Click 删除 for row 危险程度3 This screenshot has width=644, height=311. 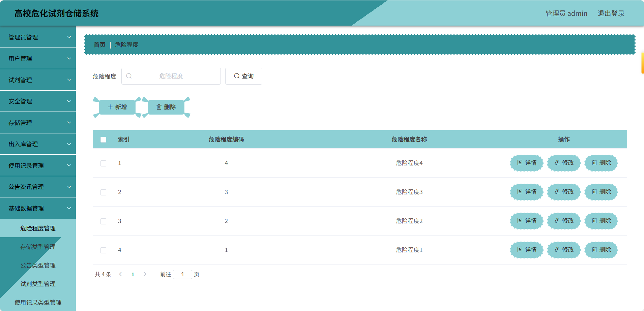[601, 192]
